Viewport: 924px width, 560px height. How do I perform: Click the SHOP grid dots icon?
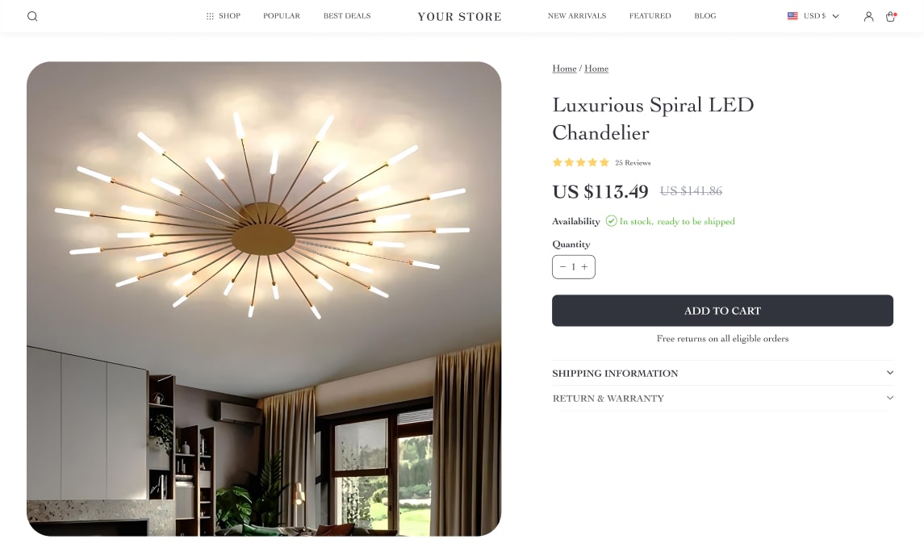click(210, 16)
